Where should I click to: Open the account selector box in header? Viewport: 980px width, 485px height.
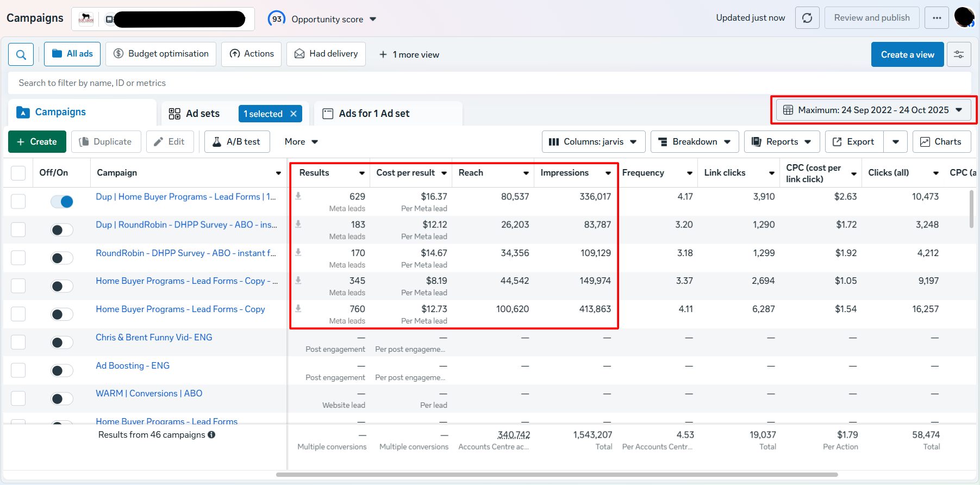[163, 19]
